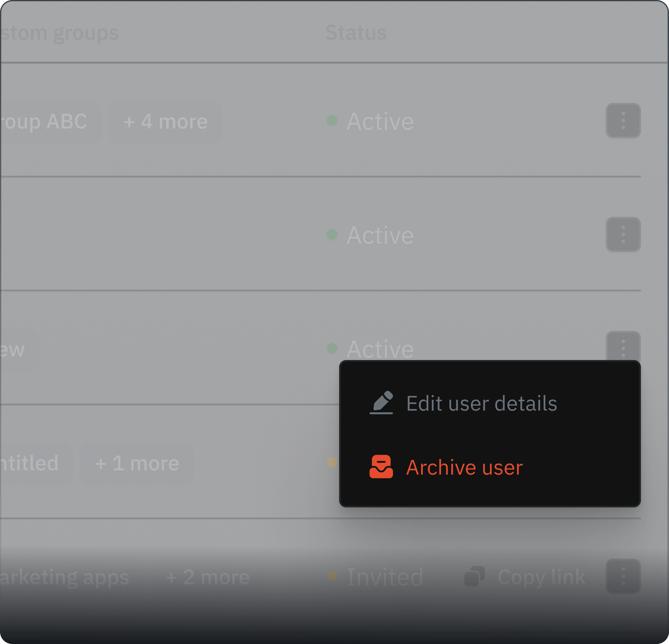669x644 pixels.
Task: Click the red archive box icon
Action: (x=381, y=467)
